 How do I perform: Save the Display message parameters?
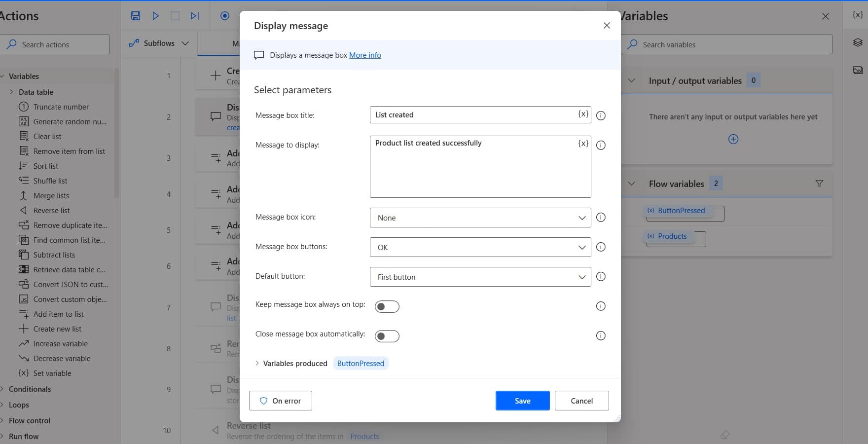[x=522, y=401]
